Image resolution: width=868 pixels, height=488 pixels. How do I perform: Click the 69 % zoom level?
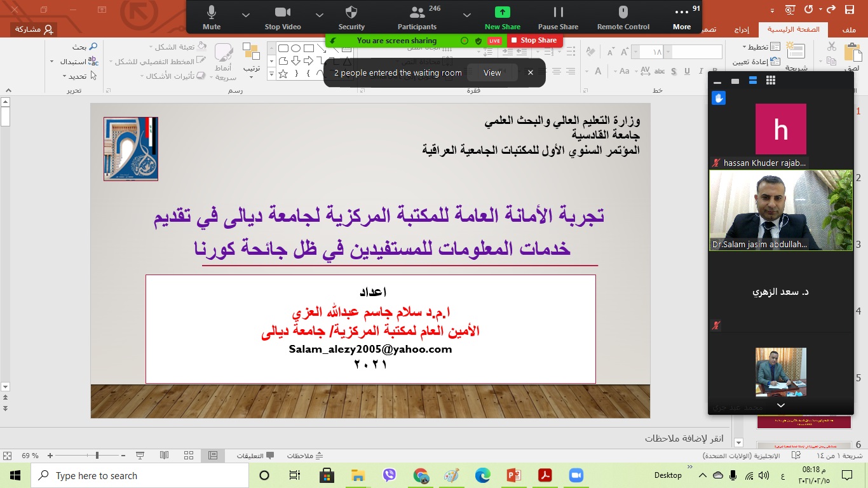pyautogui.click(x=30, y=456)
